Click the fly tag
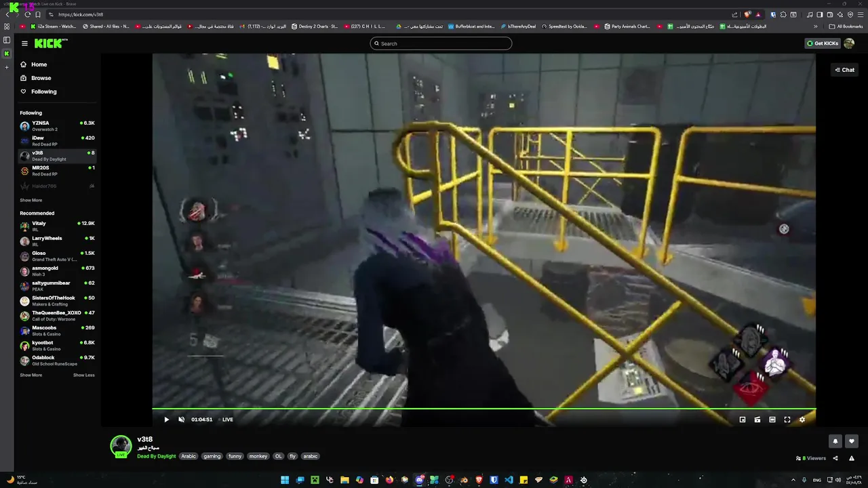The image size is (868, 488). click(x=293, y=456)
